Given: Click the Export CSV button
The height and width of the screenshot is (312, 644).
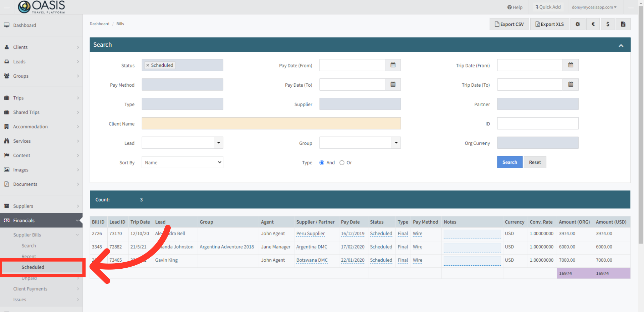Looking at the screenshot, I should 509,24.
